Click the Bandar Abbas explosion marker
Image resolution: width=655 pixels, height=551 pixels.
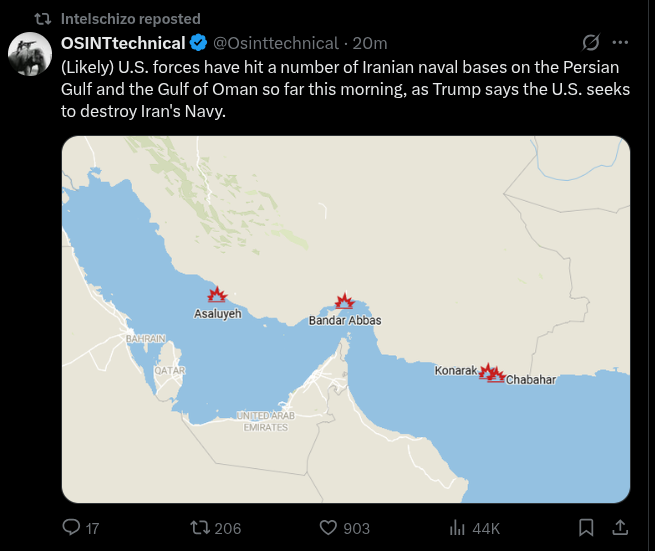pyautogui.click(x=345, y=301)
